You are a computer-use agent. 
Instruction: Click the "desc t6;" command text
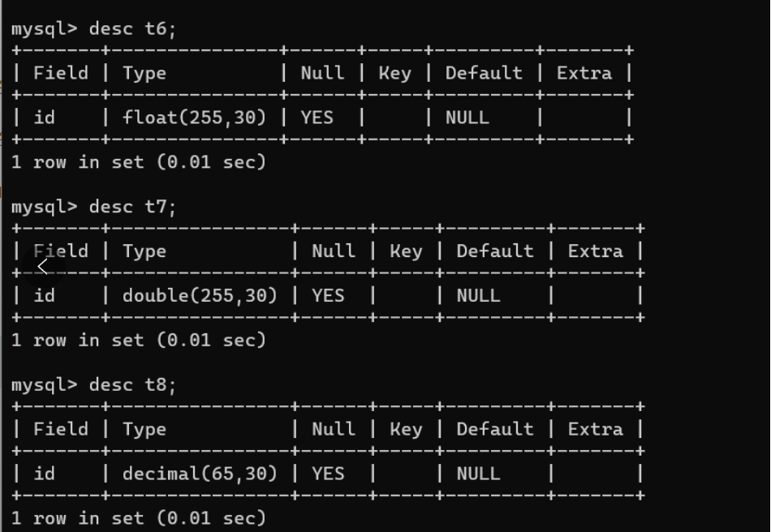[132, 28]
